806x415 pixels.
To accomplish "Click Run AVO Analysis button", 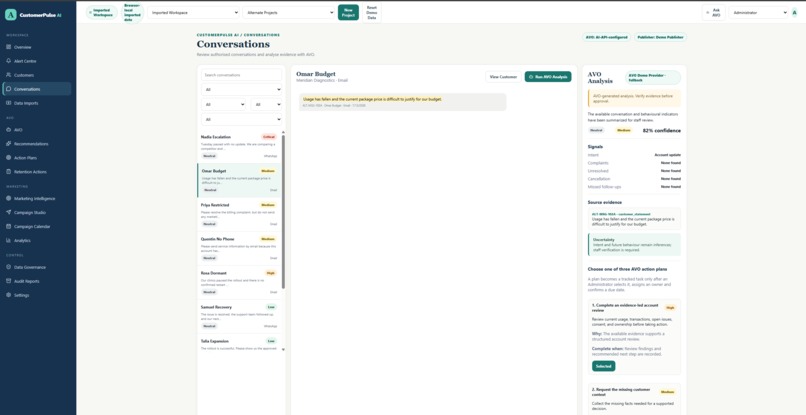I will click(x=548, y=77).
